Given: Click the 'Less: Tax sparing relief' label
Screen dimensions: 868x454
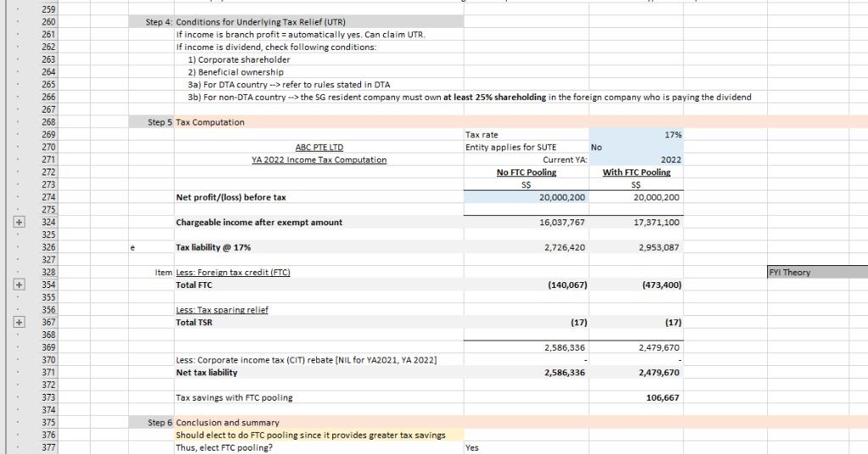Looking at the screenshot, I should click(x=221, y=309).
